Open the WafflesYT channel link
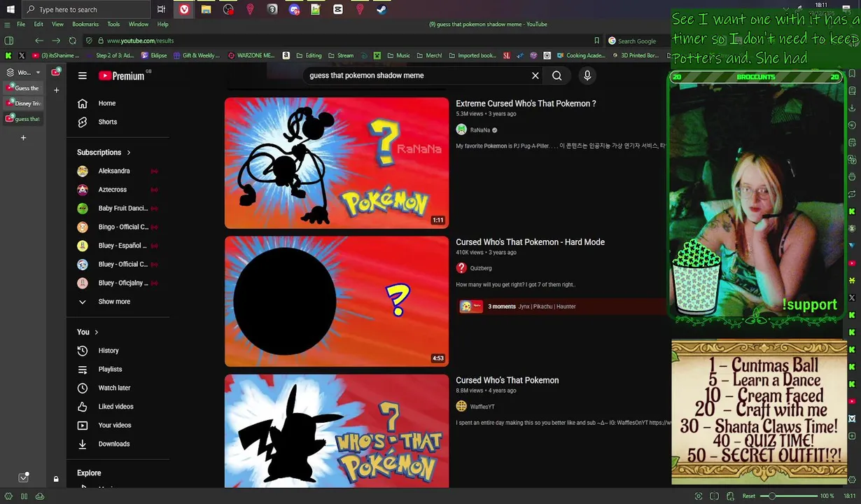The image size is (861, 504). pos(482,407)
